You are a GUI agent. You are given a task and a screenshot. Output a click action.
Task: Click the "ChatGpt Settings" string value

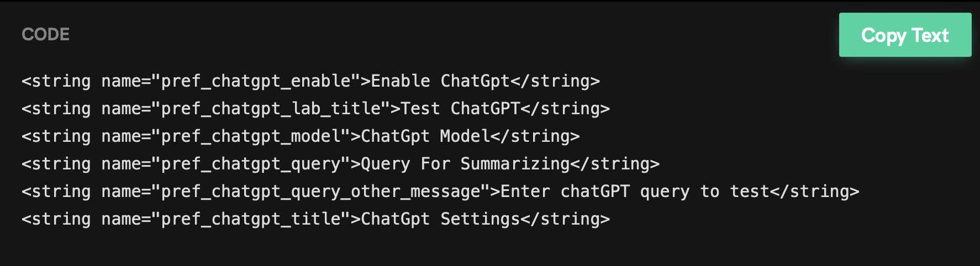click(440, 219)
